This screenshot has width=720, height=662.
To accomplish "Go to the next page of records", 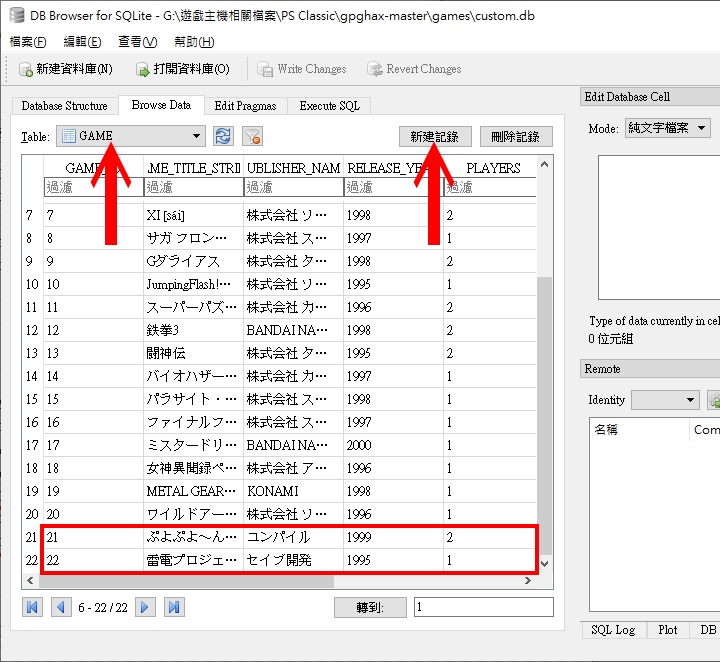I will point(145,607).
